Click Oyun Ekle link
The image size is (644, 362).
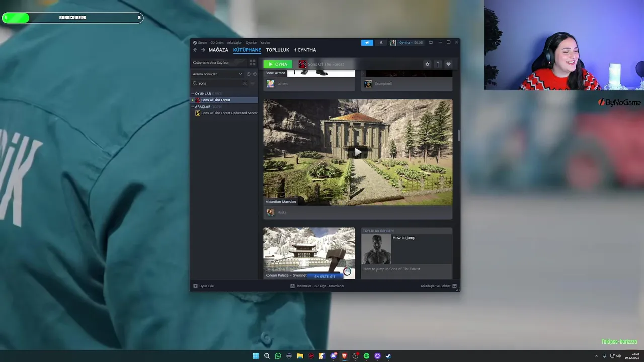206,286
